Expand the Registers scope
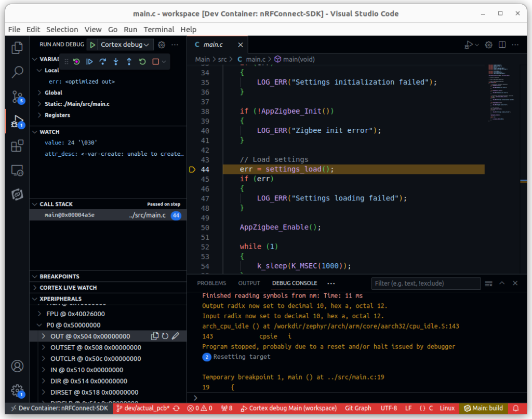This screenshot has width=532, height=419. (x=39, y=115)
